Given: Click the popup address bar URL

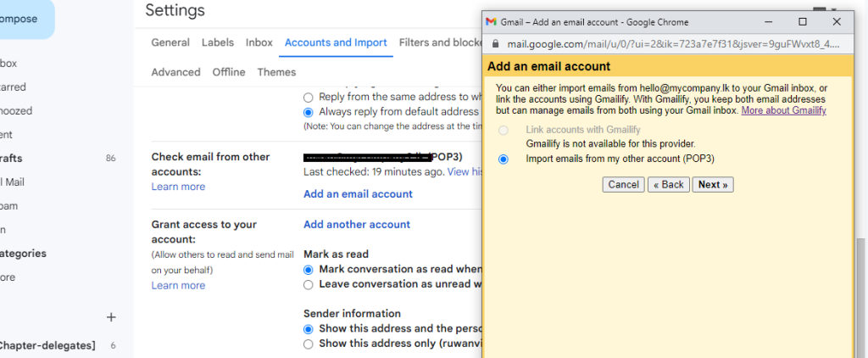Looking at the screenshot, I should 672,43.
